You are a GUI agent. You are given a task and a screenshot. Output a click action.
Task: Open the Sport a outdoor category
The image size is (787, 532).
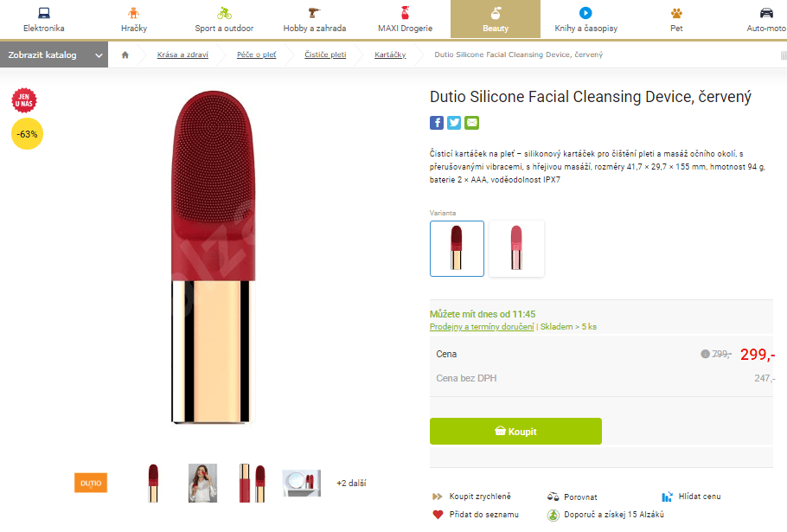(x=224, y=19)
